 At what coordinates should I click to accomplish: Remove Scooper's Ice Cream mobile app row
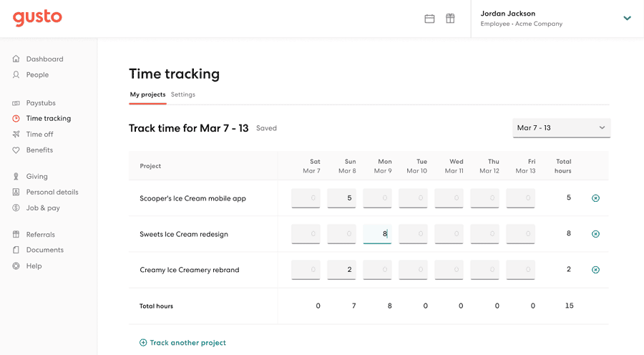(595, 198)
